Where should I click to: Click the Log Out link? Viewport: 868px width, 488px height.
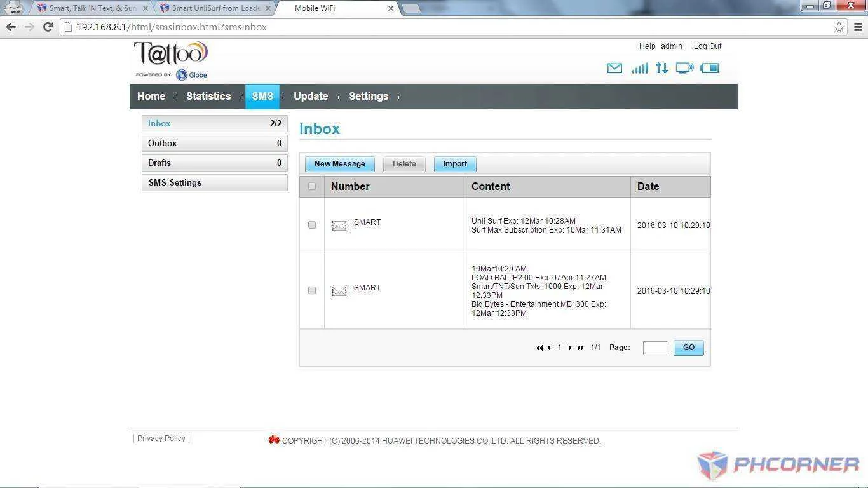707,46
